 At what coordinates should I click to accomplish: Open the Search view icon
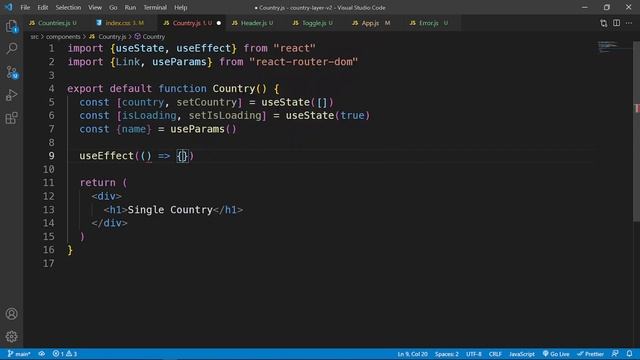click(11, 49)
